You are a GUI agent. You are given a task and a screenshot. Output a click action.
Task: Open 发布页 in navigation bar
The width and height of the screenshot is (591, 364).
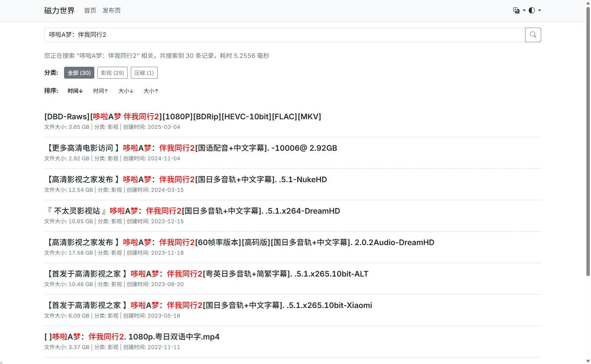pyautogui.click(x=111, y=10)
